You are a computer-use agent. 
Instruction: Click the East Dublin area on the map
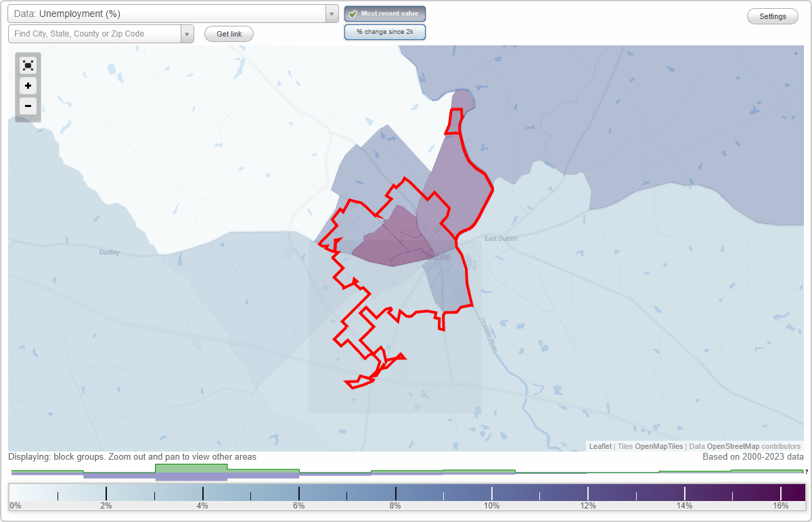(x=500, y=238)
